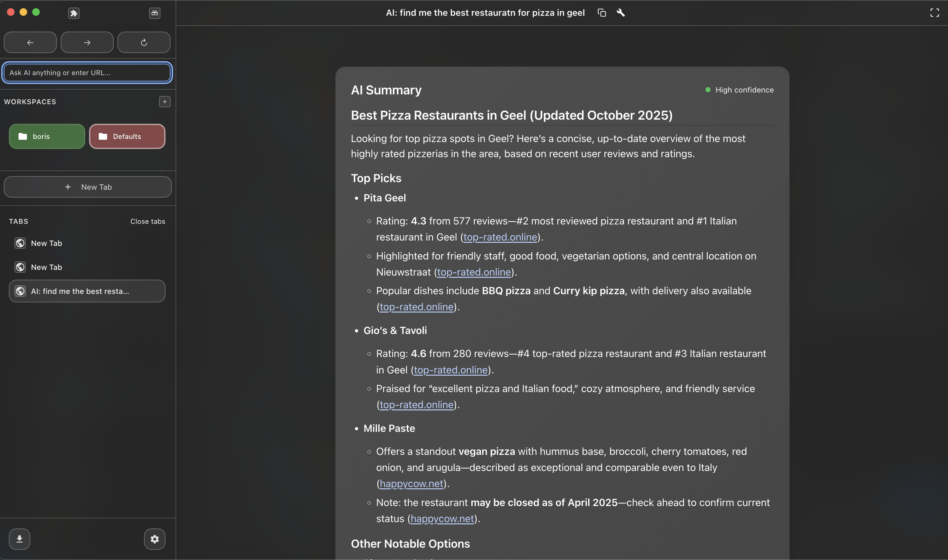The width and height of the screenshot is (948, 560).
Task: Click the archive/mail icon in the titlebar
Action: 154,13
